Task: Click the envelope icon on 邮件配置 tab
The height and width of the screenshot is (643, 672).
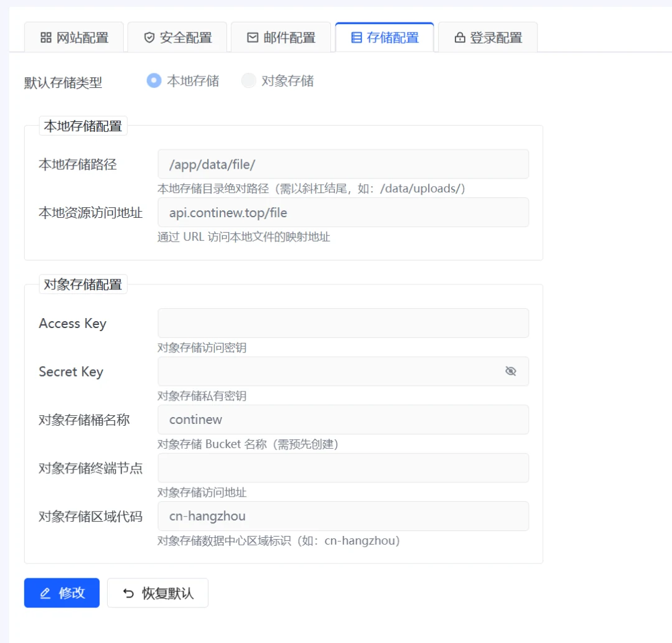Action: click(x=253, y=38)
